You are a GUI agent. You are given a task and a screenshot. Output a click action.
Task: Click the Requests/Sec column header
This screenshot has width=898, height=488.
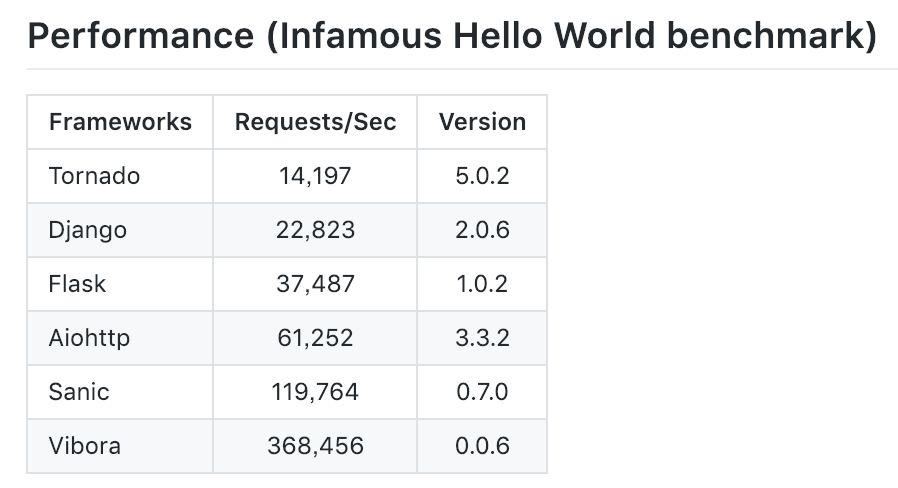coord(315,122)
